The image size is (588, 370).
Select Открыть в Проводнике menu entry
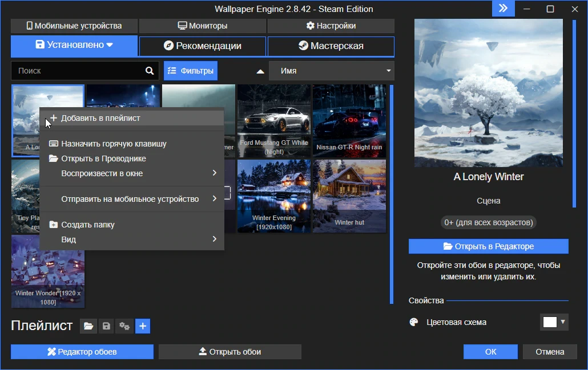132,158
